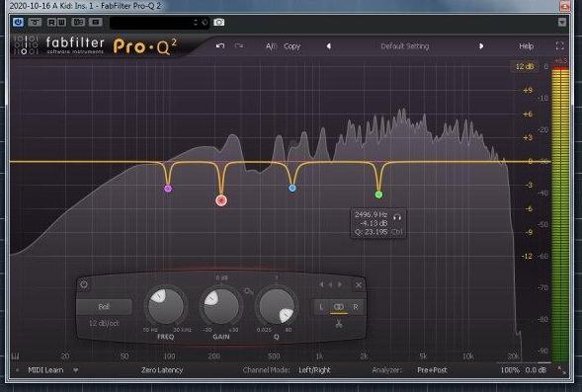Click the A/B setting switch icon in host toolbar
Image resolution: width=582 pixels, height=392 pixels.
[78, 23]
